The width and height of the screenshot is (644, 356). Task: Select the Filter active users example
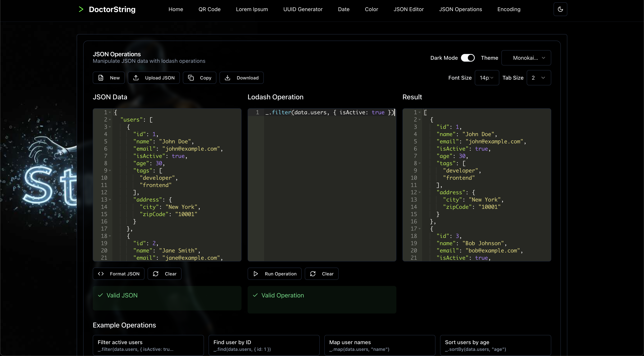(148, 345)
